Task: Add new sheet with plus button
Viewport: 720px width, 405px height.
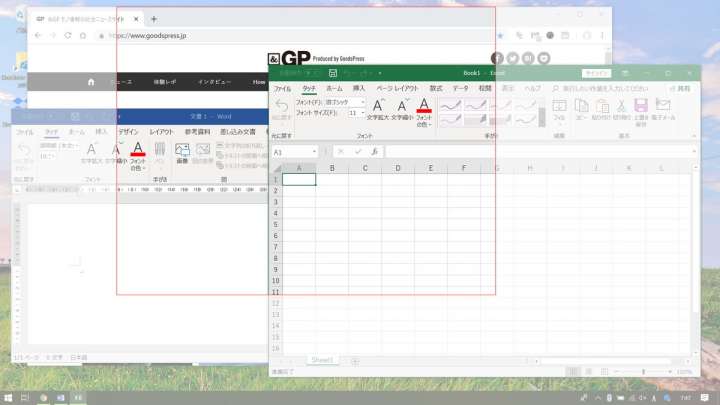Action: [x=355, y=361]
